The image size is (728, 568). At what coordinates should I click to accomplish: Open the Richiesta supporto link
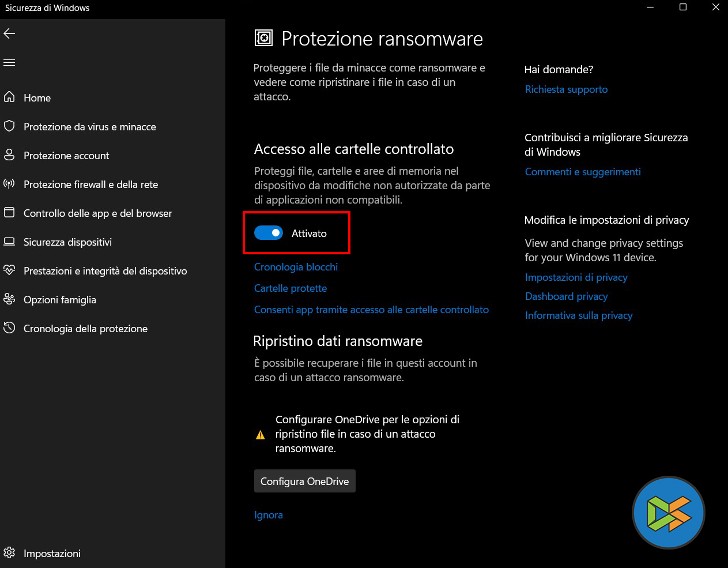566,89
